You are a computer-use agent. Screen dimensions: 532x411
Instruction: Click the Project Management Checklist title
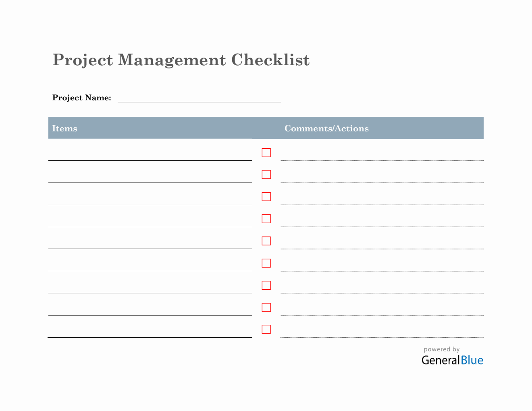coord(181,60)
